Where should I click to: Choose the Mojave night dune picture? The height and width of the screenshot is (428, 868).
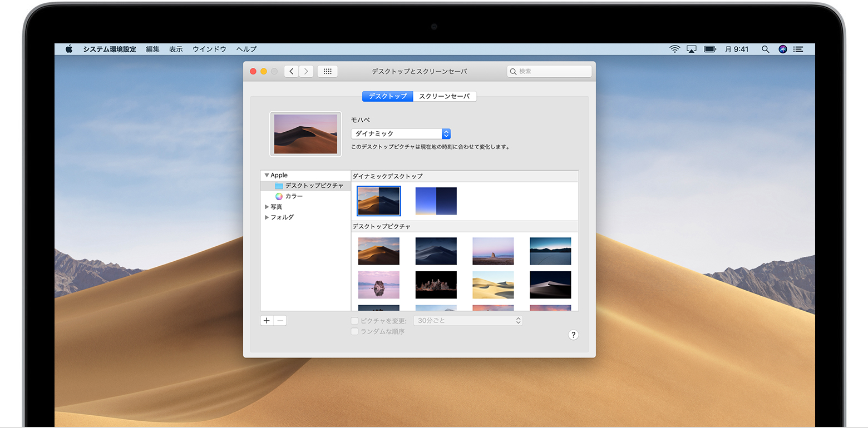pyautogui.click(x=436, y=251)
